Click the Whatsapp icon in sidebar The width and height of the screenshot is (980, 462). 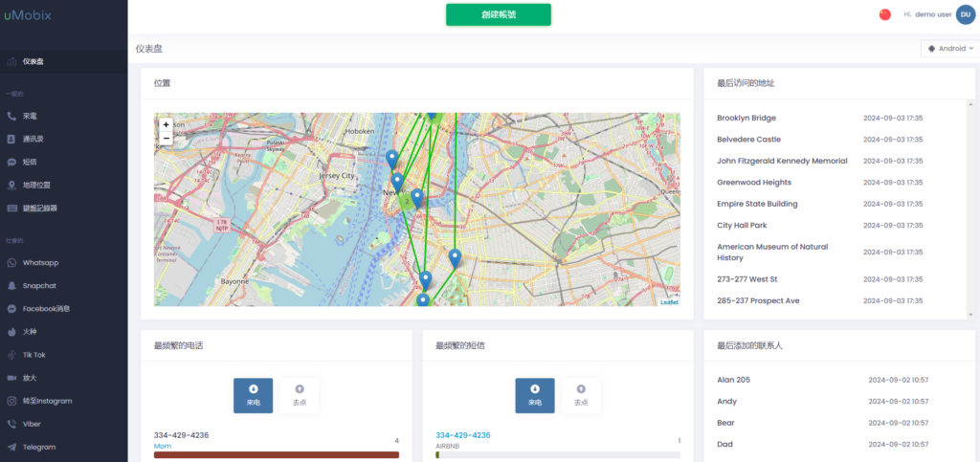[x=11, y=263]
